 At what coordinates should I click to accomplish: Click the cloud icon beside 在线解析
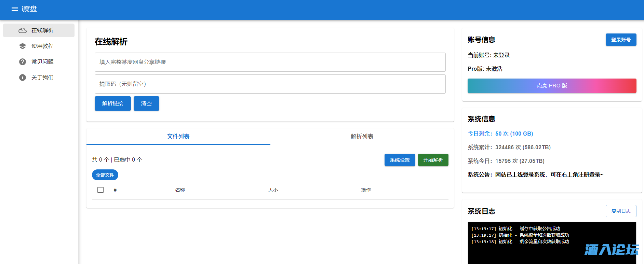click(23, 30)
